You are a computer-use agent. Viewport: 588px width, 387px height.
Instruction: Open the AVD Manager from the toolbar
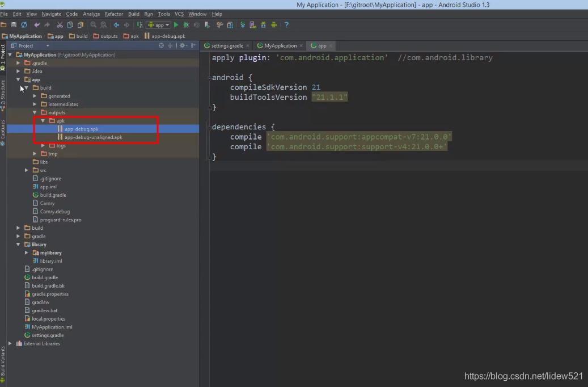[x=253, y=25]
